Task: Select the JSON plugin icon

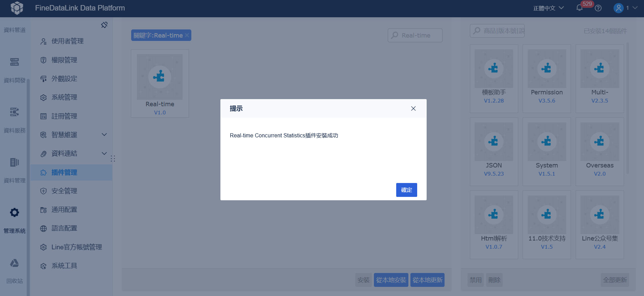Action: [x=494, y=142]
